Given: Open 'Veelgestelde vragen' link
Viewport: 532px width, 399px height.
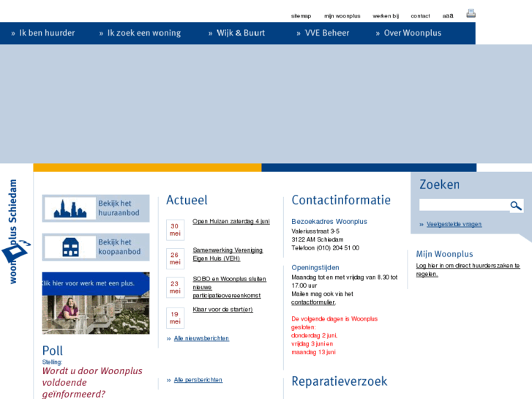Looking at the screenshot, I should coord(454,224).
